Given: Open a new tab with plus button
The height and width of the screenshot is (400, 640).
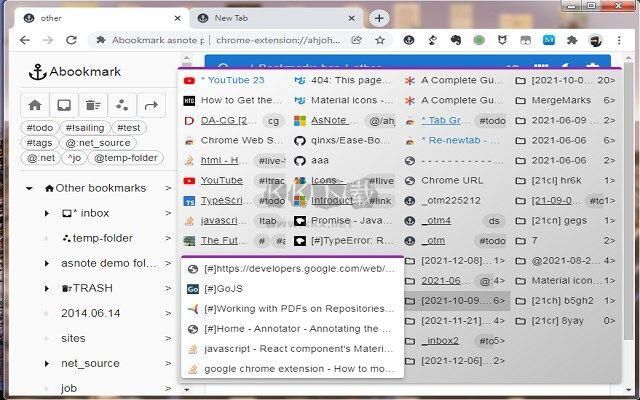Looking at the screenshot, I should pos(379,18).
